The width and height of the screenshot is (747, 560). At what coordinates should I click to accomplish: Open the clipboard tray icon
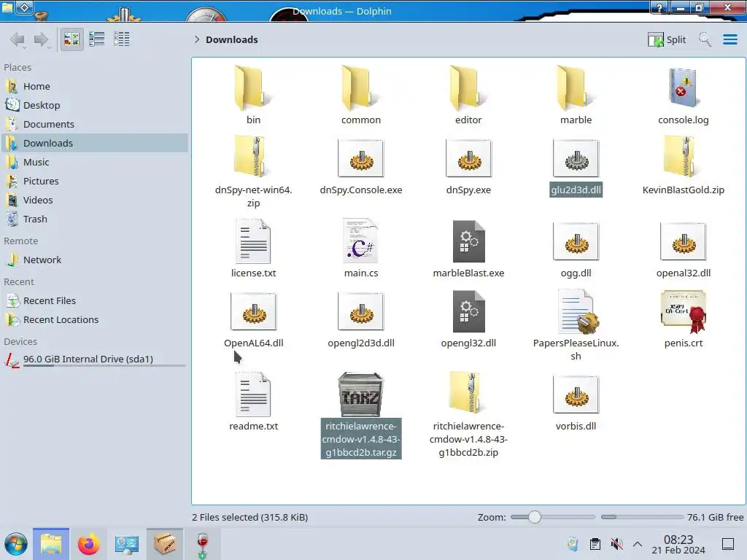pos(595,544)
